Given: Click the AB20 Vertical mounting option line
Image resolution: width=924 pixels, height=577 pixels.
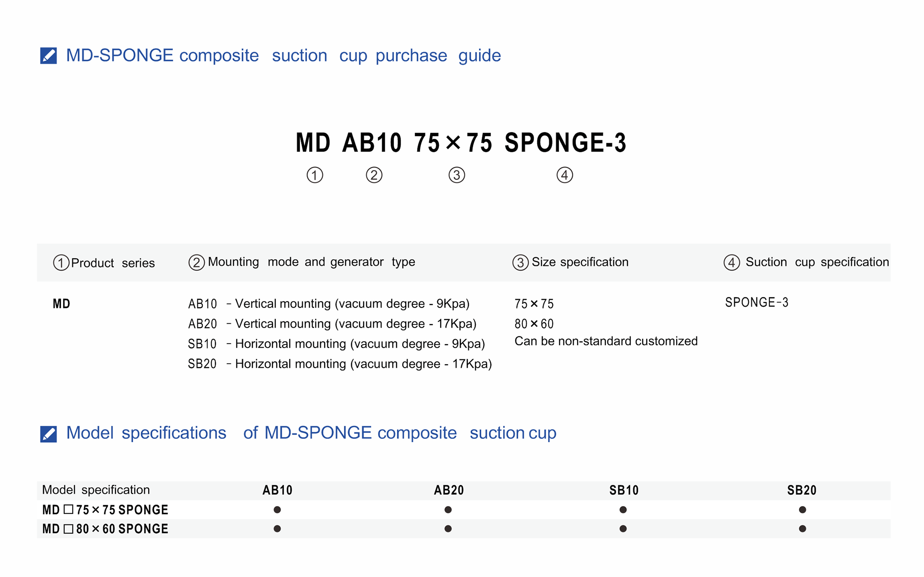Looking at the screenshot, I should 332,324.
